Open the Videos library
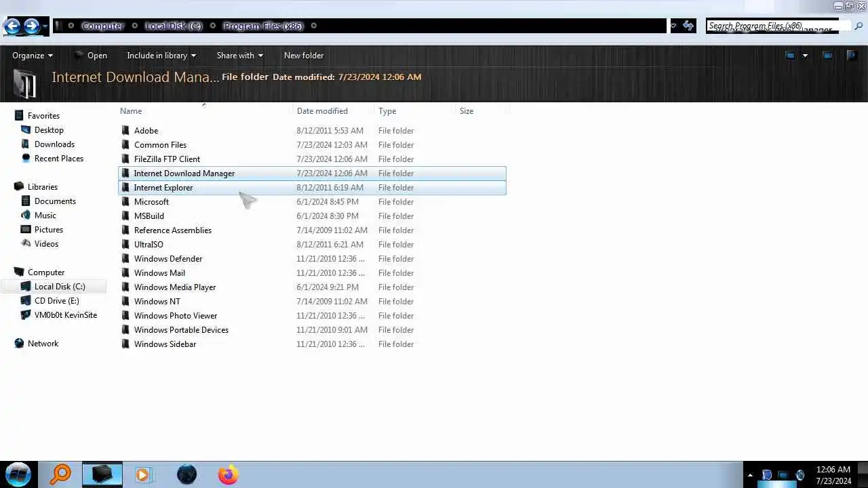Viewport: 868px width, 488px height. 46,244
